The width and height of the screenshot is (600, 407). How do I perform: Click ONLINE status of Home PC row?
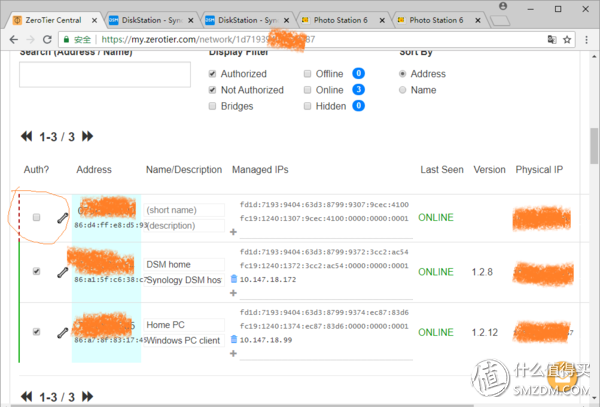436,332
